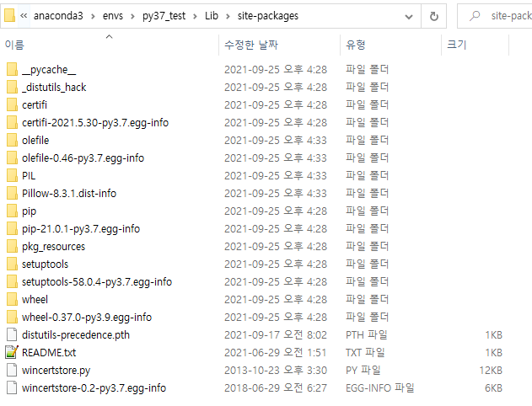Select the wheel-0.37.0-py3.9.egg-info name
This screenshot has height=406, width=532.
(87, 318)
